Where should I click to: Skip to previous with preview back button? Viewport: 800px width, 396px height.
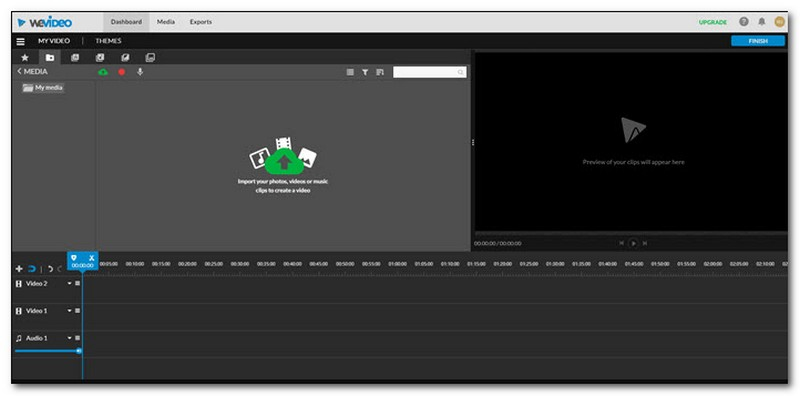[x=621, y=243]
